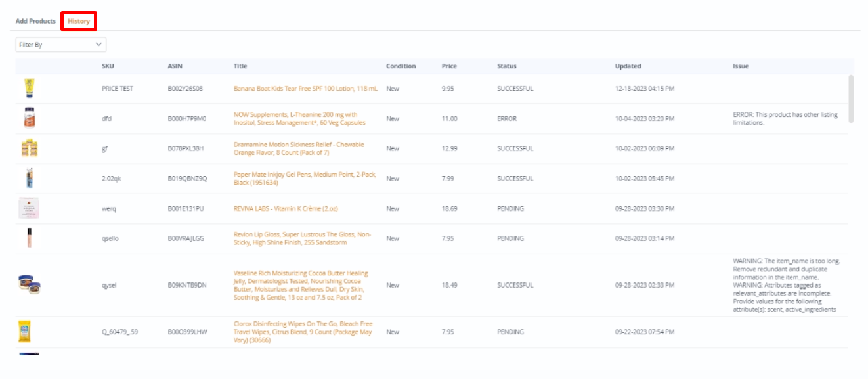Open the Vaseline Cocoa Butter Jelly listing

tap(302, 285)
